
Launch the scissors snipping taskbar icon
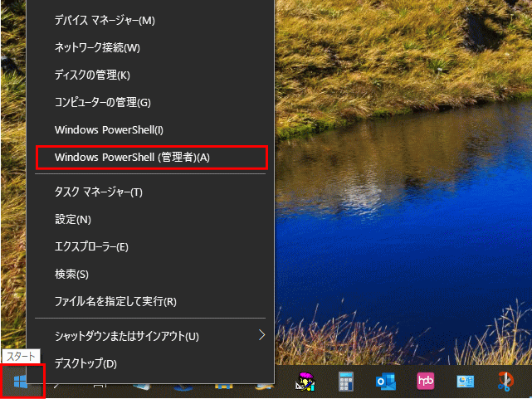[x=505, y=382]
